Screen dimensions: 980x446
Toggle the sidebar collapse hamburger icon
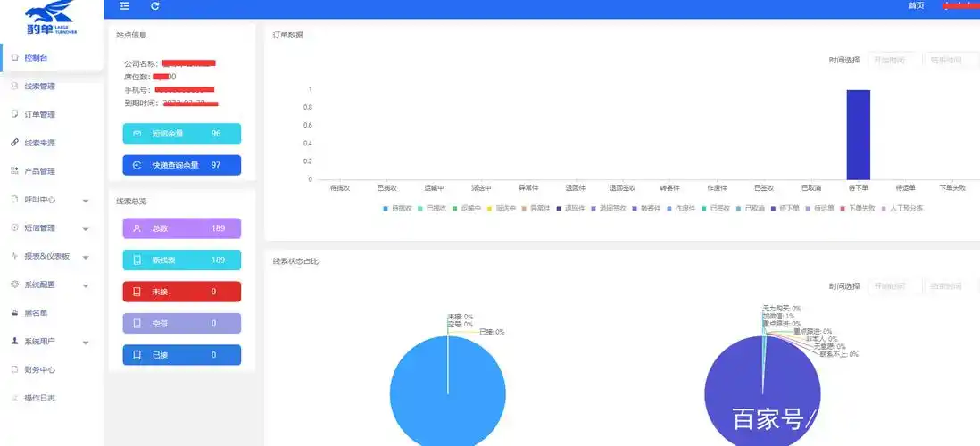pos(124,5)
